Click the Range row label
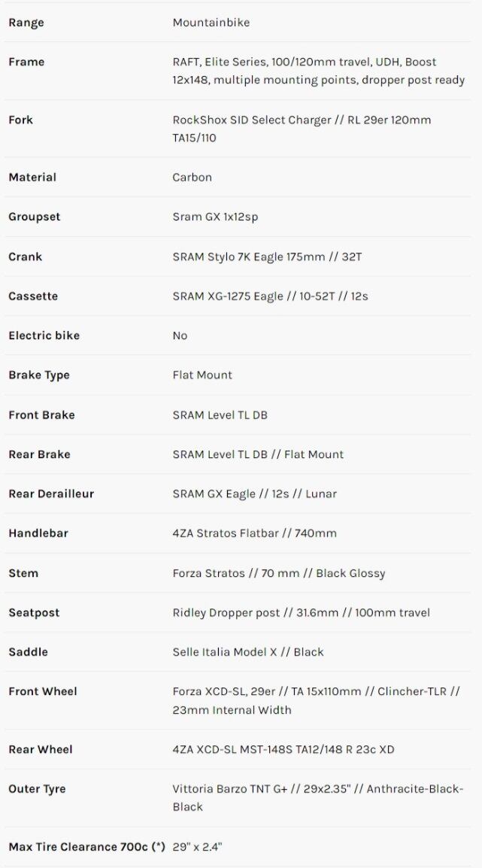Screen dimensions: 482x868 click(x=26, y=23)
